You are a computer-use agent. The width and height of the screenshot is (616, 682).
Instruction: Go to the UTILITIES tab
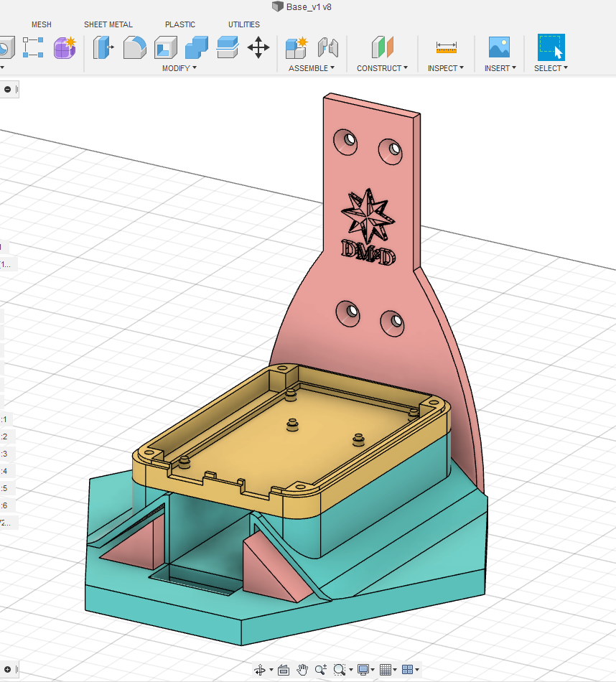coord(244,25)
